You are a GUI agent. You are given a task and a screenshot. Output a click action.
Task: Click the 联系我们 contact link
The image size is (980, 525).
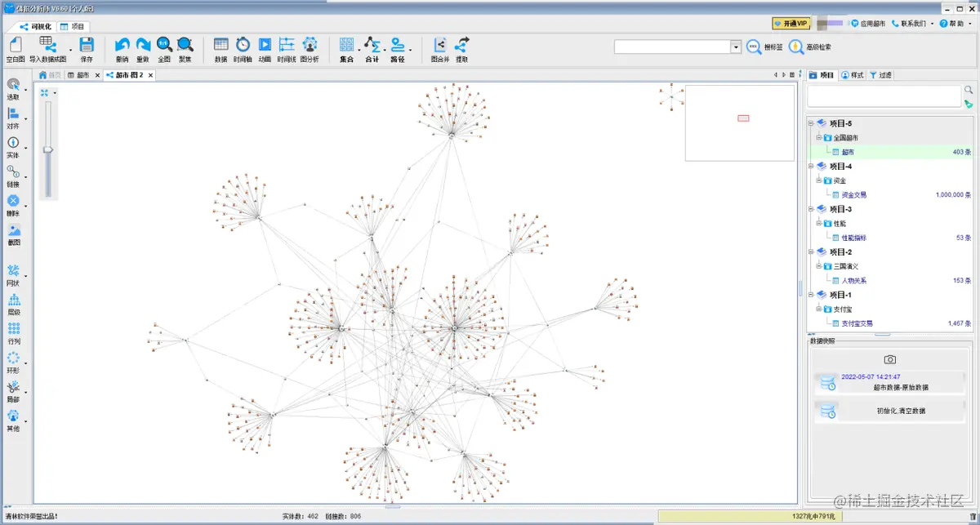909,24
